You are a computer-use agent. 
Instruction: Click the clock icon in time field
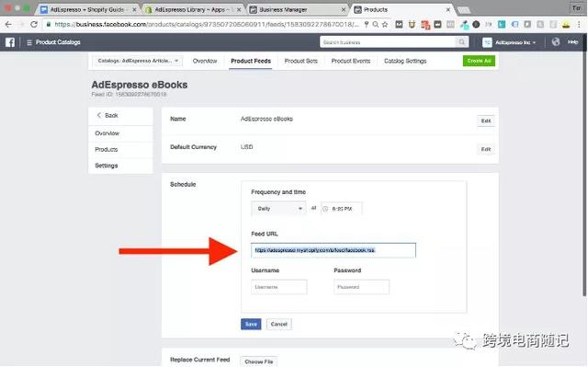pyautogui.click(x=325, y=209)
